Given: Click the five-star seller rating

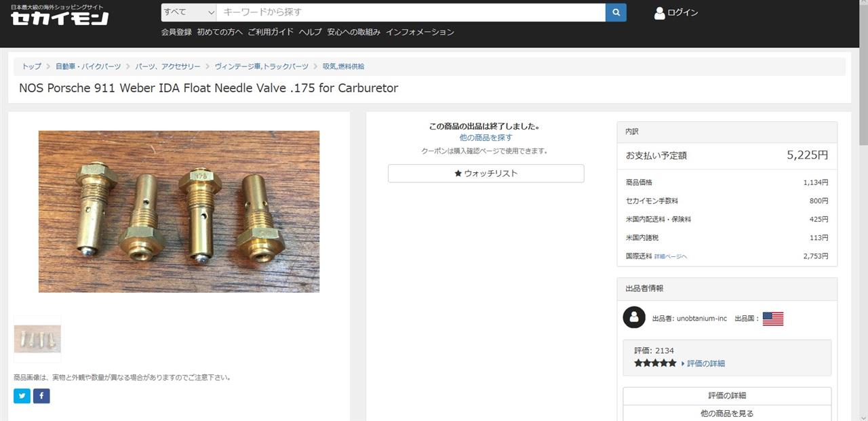Looking at the screenshot, I should [x=655, y=363].
